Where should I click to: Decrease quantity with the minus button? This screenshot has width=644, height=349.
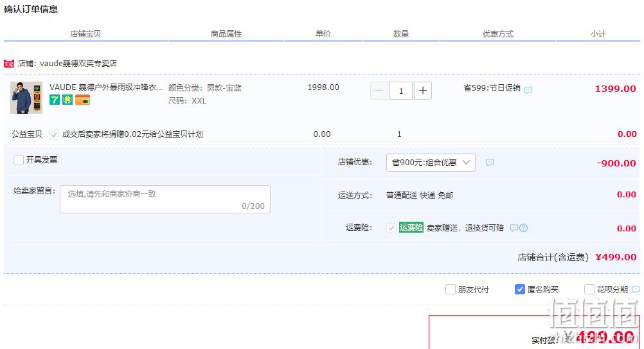tap(379, 91)
